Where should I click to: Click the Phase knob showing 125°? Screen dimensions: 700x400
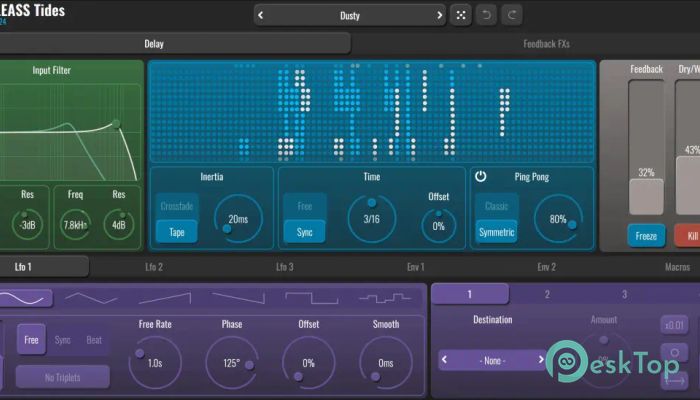pyautogui.click(x=231, y=362)
